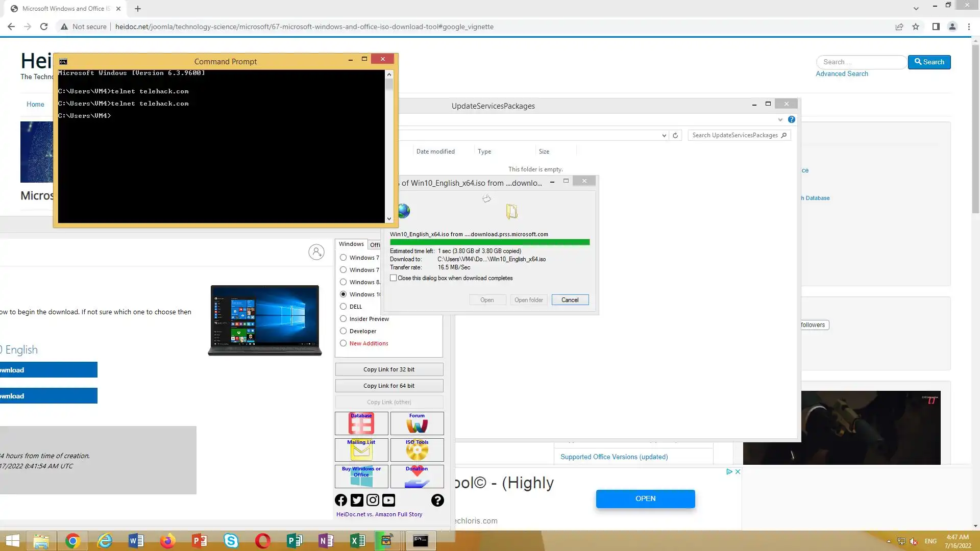Open the HeiDoc Facebook icon
This screenshot has width=980, height=551.
pyautogui.click(x=341, y=500)
